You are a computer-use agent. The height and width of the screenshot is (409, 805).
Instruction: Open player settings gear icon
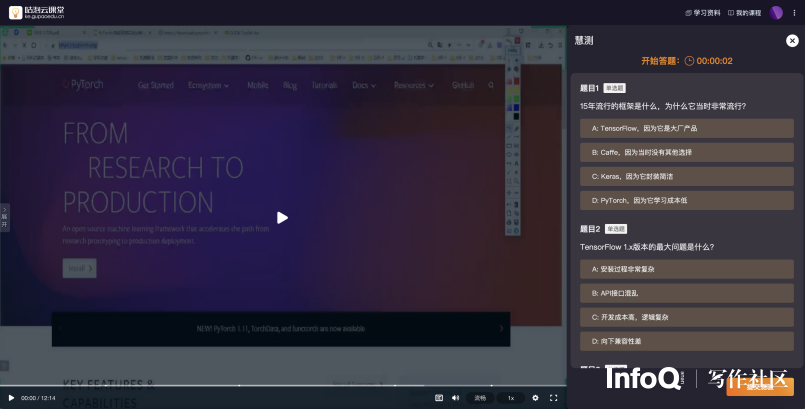click(x=535, y=398)
